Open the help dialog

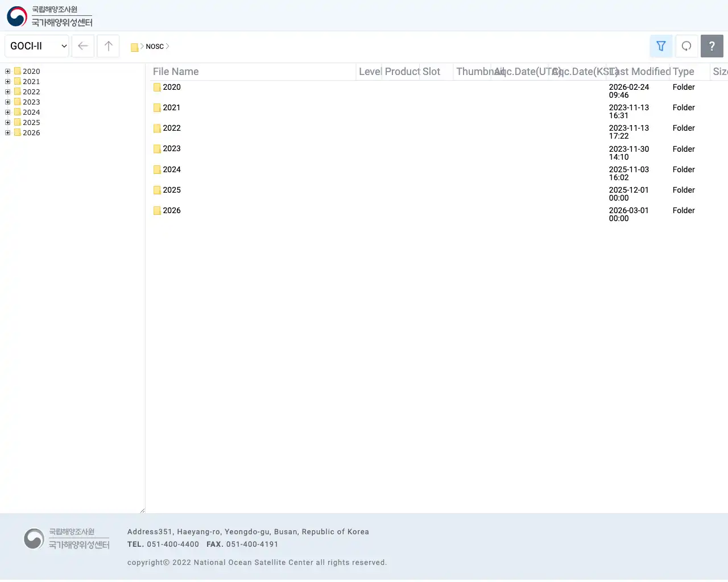712,46
